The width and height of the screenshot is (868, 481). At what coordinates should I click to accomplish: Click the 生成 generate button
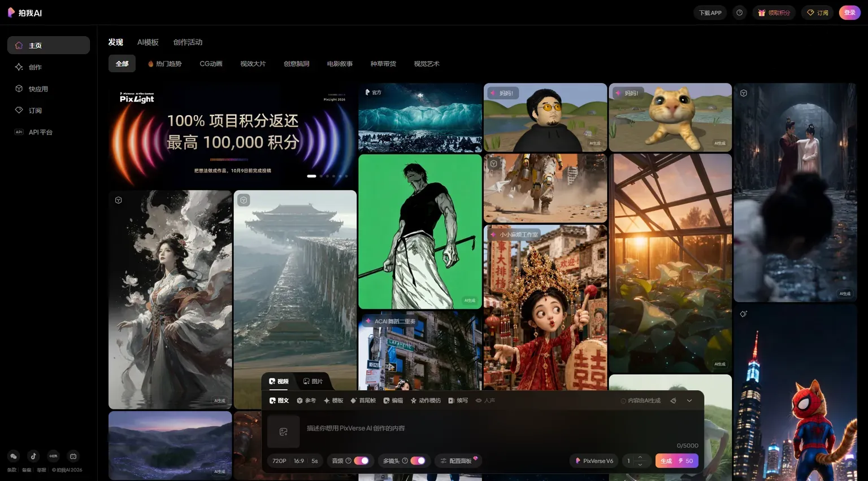[677, 461]
